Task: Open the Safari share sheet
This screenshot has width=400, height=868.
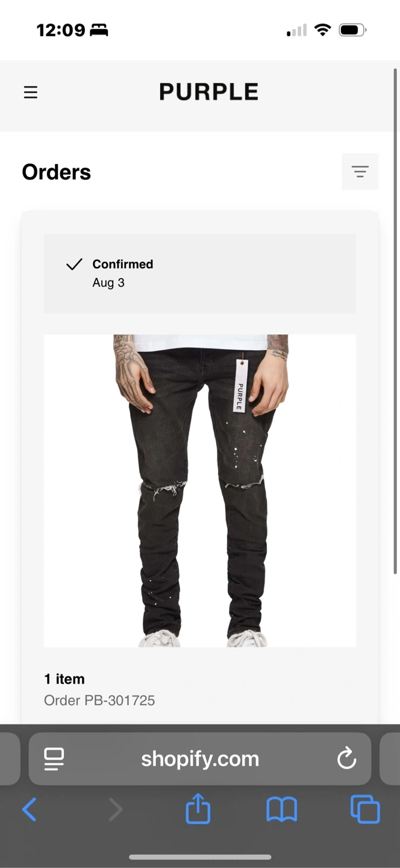Action: 198,808
